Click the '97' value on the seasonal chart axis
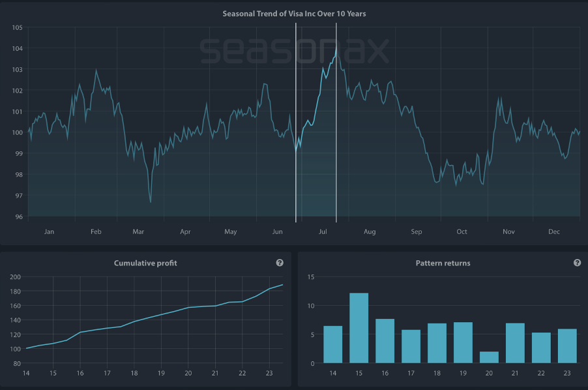This screenshot has height=390, width=588. (19, 196)
